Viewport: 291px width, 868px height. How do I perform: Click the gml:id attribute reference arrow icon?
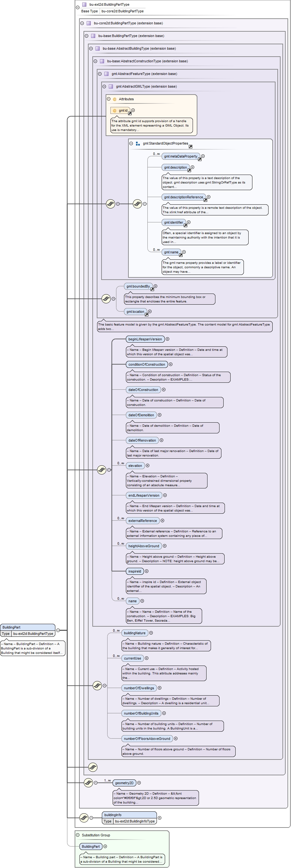tap(130, 113)
